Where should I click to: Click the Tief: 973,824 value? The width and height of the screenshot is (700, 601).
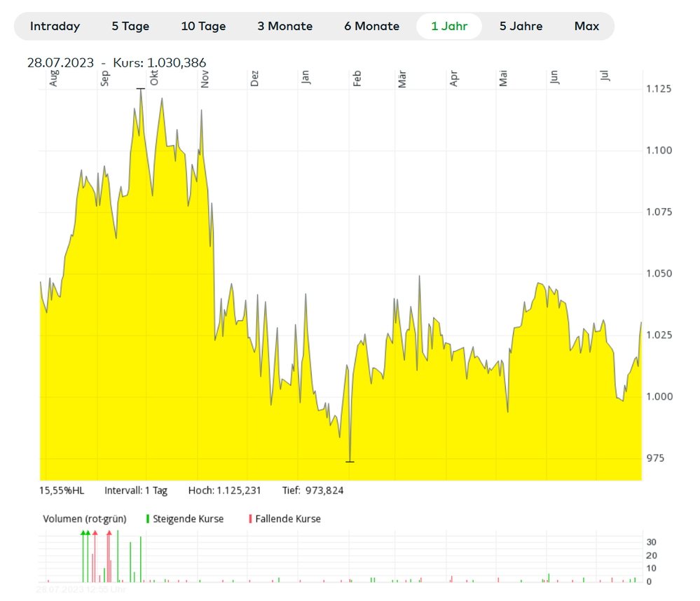click(313, 491)
